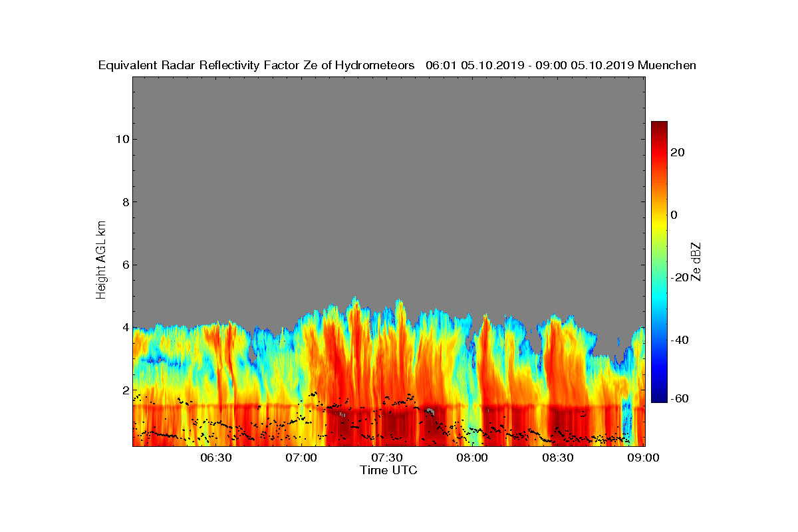Click the Ze dBZ colorbar label
Image resolution: width=798 pixels, height=532 pixels.
pyautogui.click(x=696, y=261)
